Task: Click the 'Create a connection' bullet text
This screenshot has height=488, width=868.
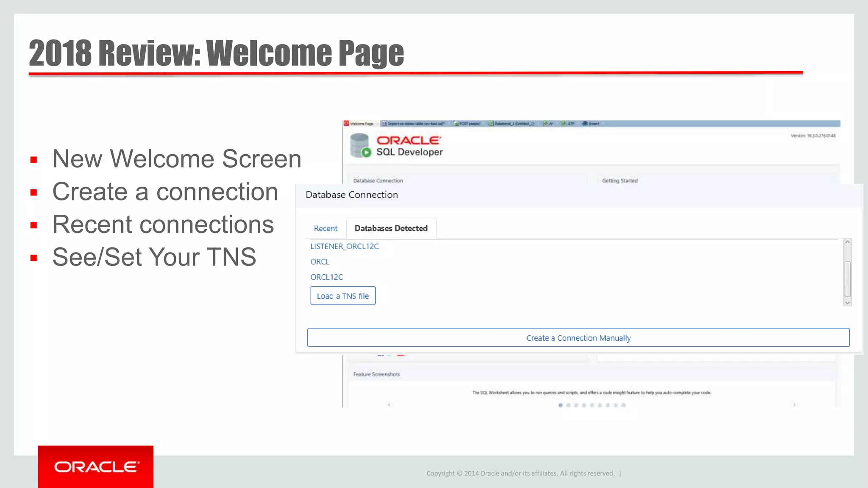Action: click(x=165, y=192)
